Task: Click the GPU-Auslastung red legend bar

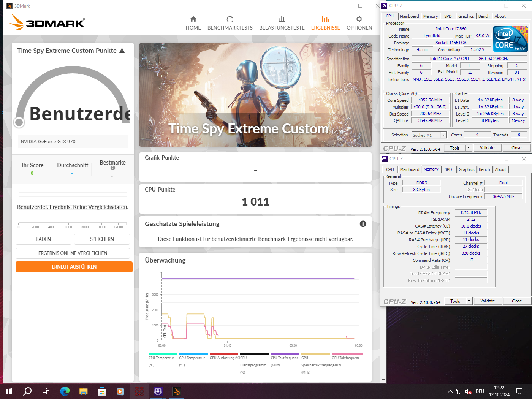Action: click(224, 354)
